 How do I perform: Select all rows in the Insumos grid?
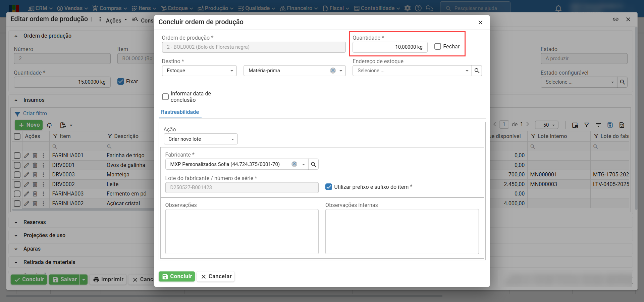click(x=17, y=136)
